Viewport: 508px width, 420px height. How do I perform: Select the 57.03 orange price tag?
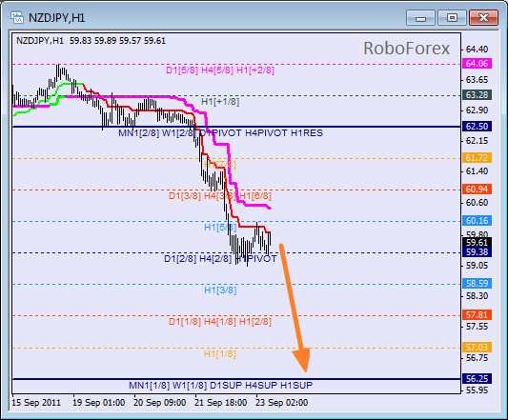(477, 347)
